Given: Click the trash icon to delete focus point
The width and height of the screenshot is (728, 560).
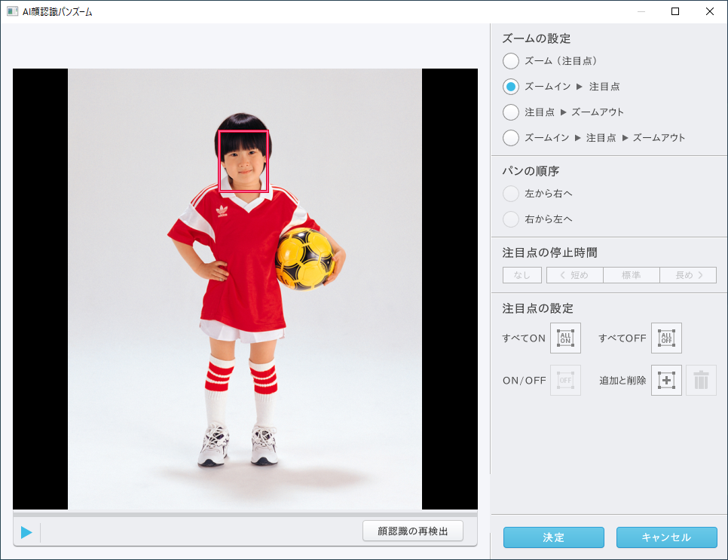Looking at the screenshot, I should coord(701,380).
